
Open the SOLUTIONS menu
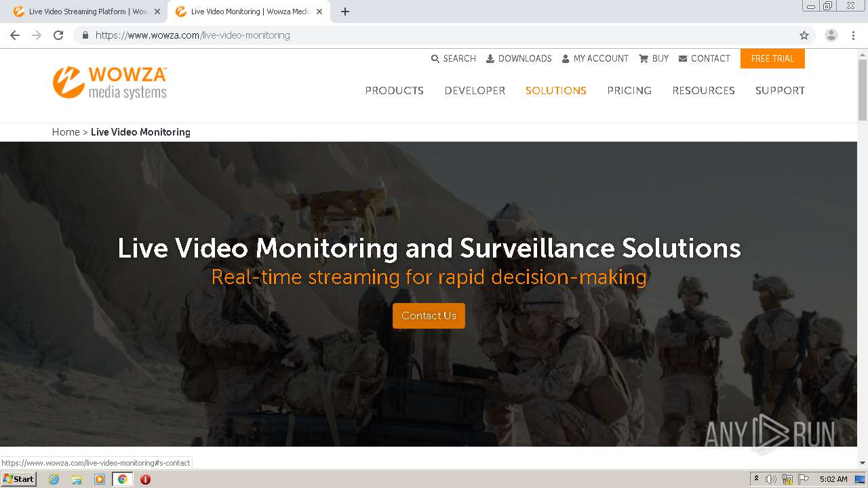point(556,91)
